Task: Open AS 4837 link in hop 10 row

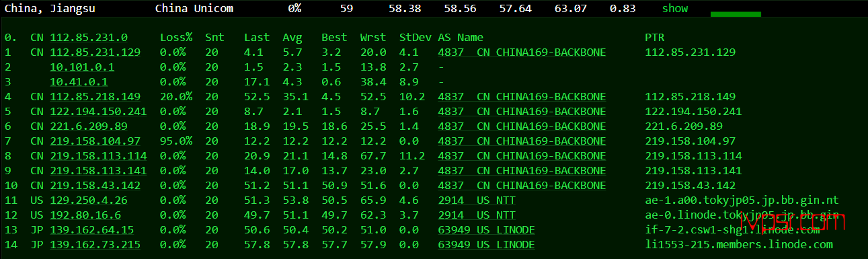Action: tap(522, 186)
